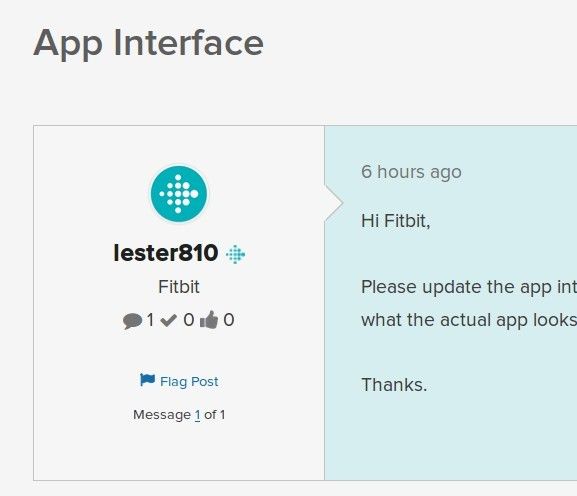This screenshot has width=577, height=496.
Task: Click the speech bubble posts icon
Action: pos(132,321)
